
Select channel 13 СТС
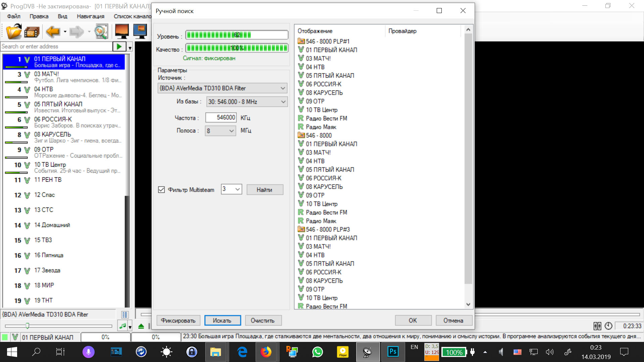(x=64, y=210)
